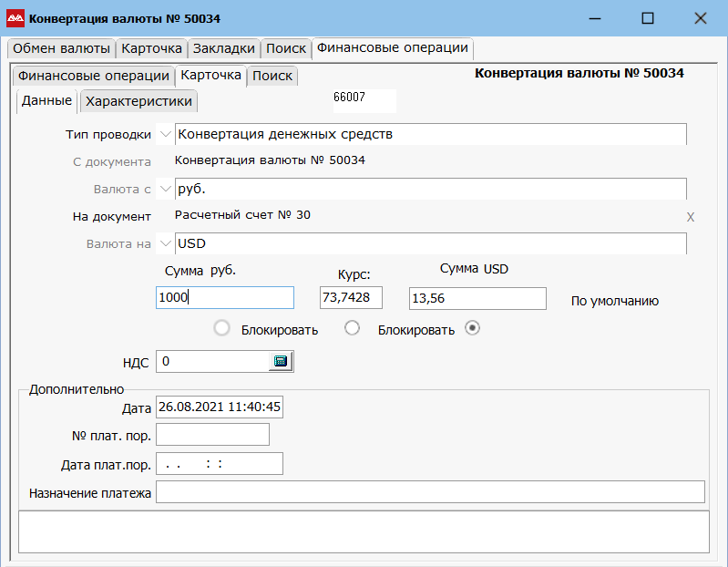Click the № плат. пор. field
Image resolution: width=728 pixels, height=567 pixels.
212,434
